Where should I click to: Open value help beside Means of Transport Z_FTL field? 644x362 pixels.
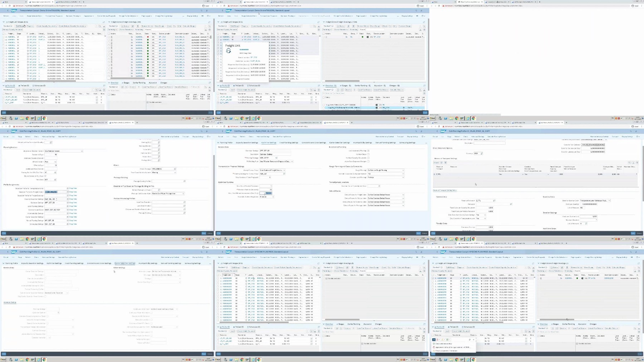494,201
